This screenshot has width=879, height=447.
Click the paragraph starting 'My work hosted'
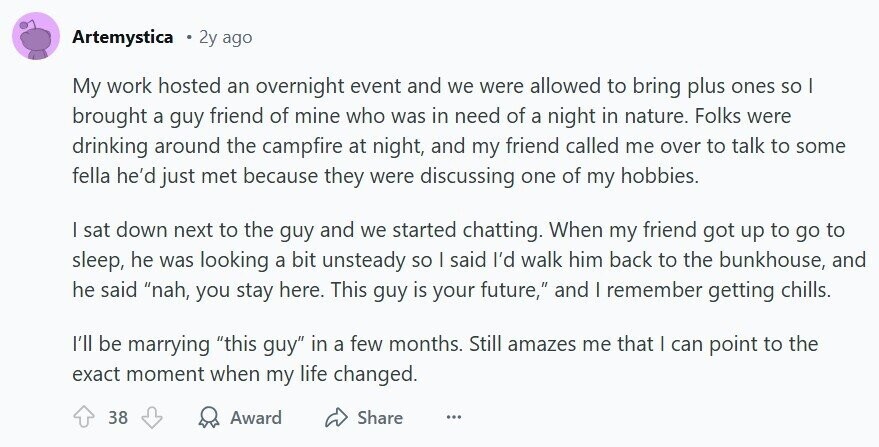tap(459, 131)
